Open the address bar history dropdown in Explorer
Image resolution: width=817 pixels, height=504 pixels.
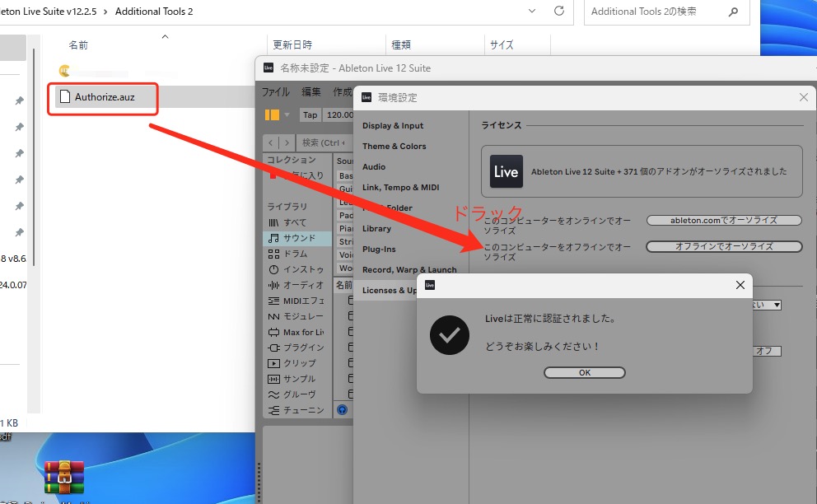[x=532, y=11]
